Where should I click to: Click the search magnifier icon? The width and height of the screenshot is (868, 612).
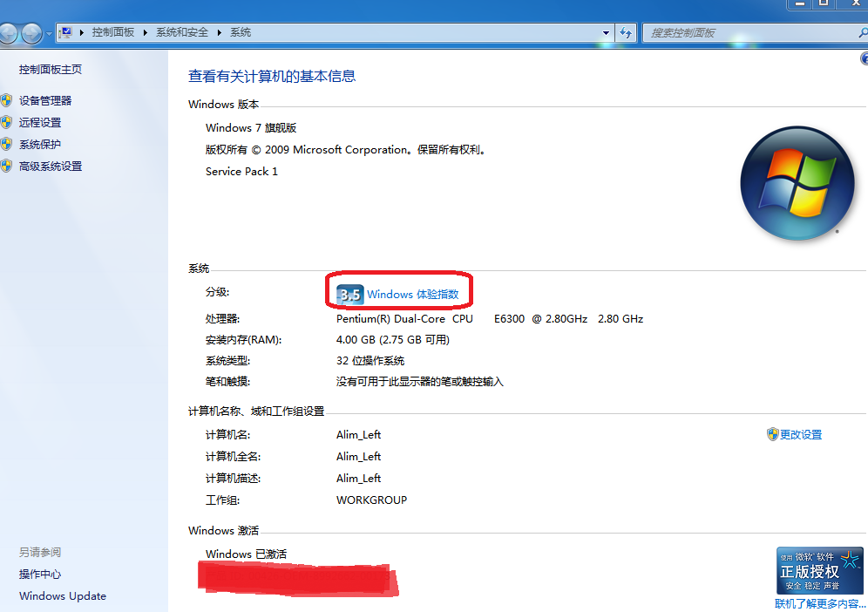point(863,32)
